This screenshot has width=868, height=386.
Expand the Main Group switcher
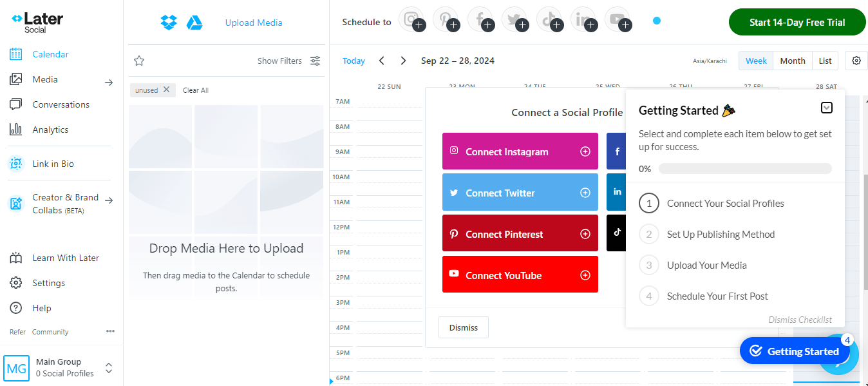click(109, 368)
